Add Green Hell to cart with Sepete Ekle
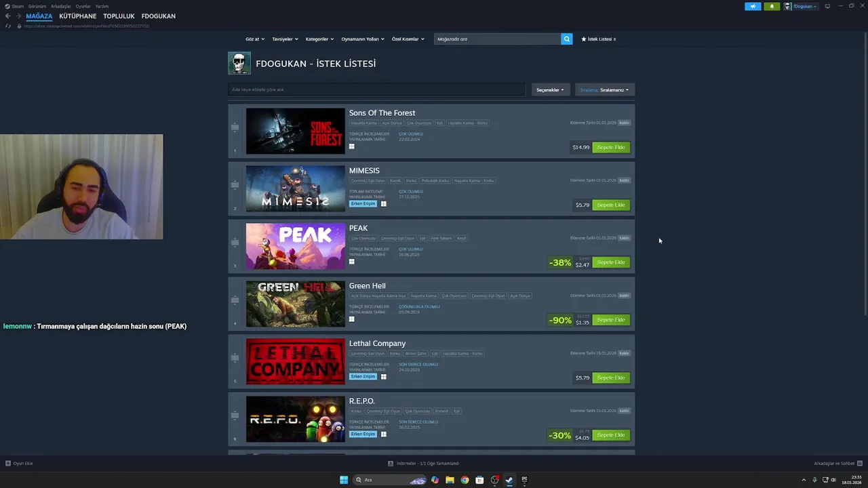The height and width of the screenshot is (488, 868). [x=611, y=320]
